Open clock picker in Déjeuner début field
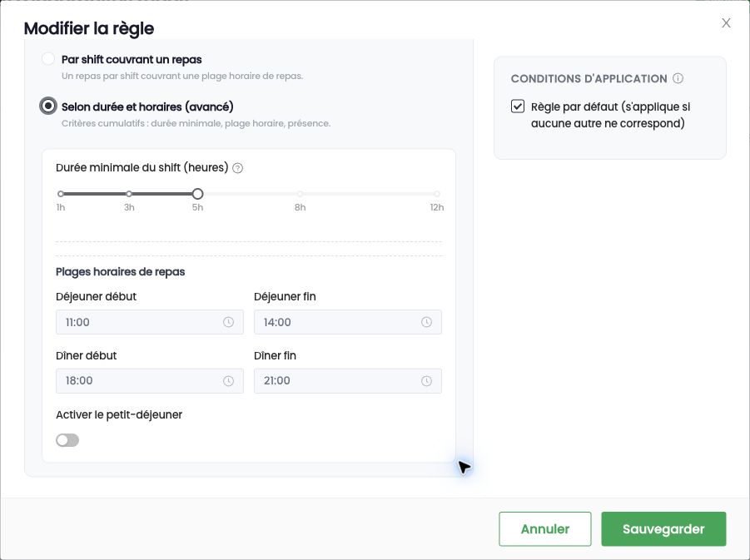 tap(229, 322)
